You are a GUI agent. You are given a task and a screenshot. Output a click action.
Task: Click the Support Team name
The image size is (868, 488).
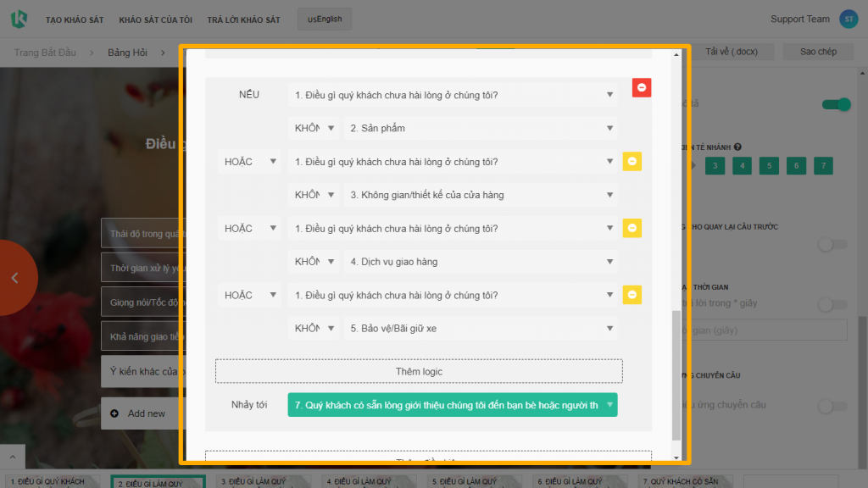pyautogui.click(x=800, y=19)
